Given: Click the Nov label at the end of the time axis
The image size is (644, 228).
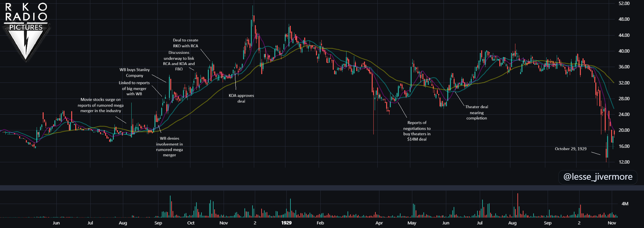Looking at the screenshot, I should click(x=612, y=223).
